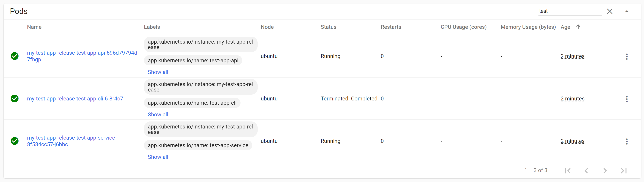Viewport: 644px width, 182px height.
Task: Go to last page of pods
Action: (x=624, y=171)
